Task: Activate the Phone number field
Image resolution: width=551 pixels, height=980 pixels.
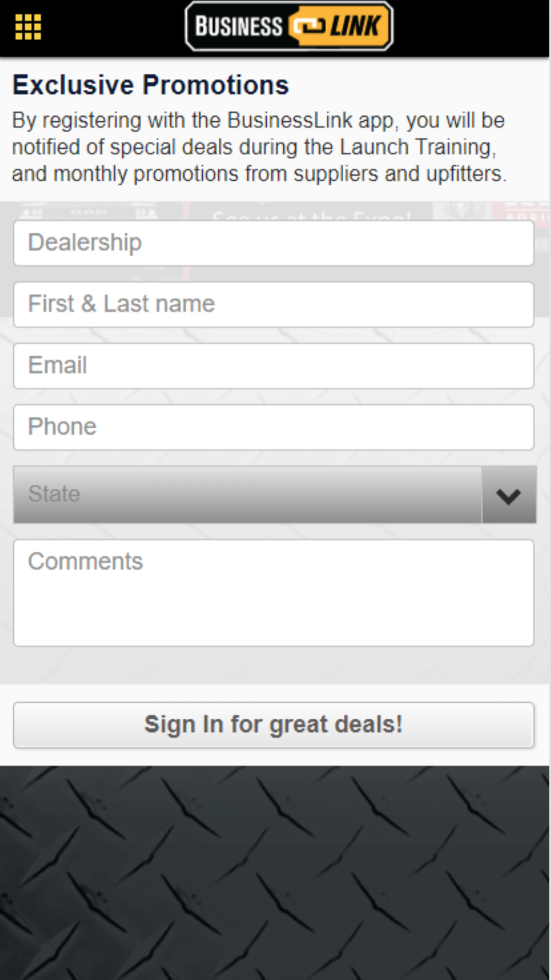Action: pyautogui.click(x=273, y=427)
